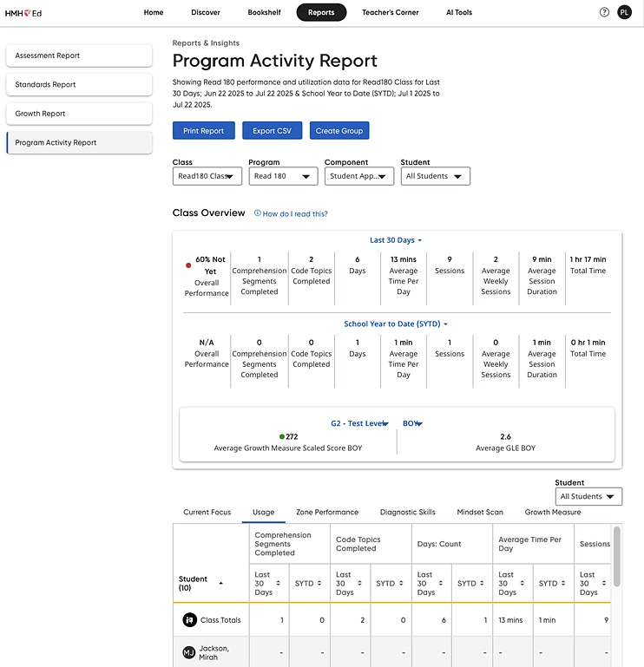Open the Program dropdown Read 180
Screen dimensions: 644x667
click(x=283, y=176)
